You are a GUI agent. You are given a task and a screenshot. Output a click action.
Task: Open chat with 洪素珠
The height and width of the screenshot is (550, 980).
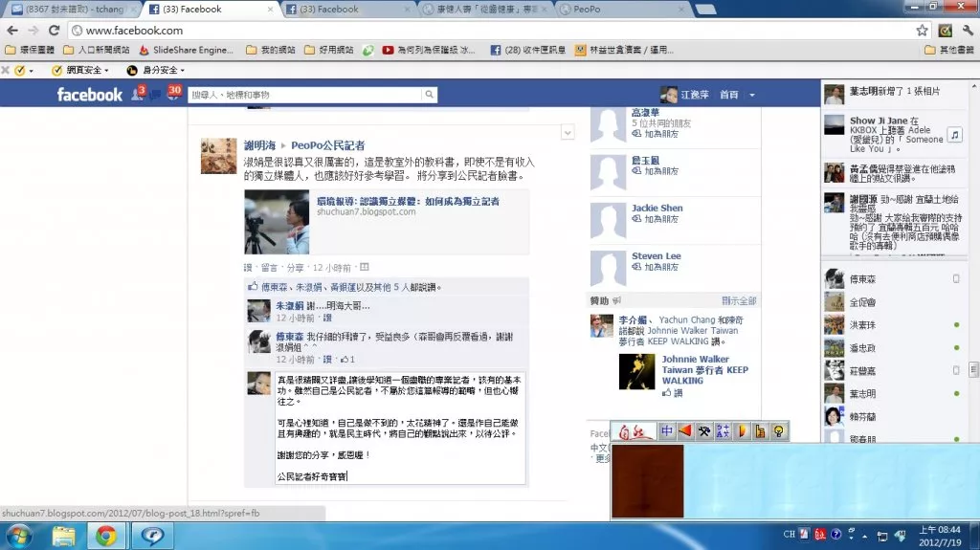pyautogui.click(x=893, y=325)
